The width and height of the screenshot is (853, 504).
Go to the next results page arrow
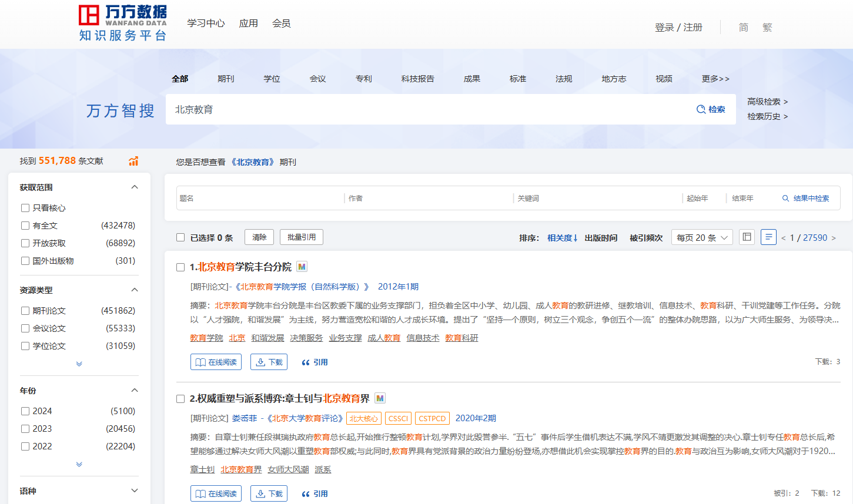(x=834, y=238)
